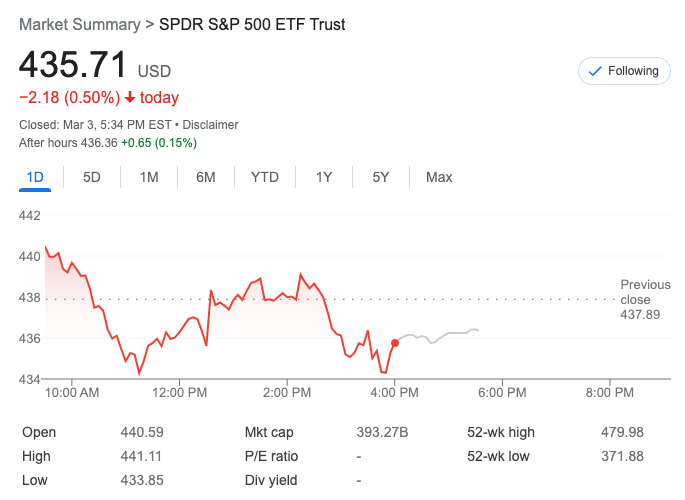The image size is (685, 500).
Task: Select the 1D time range tab
Action: click(35, 177)
